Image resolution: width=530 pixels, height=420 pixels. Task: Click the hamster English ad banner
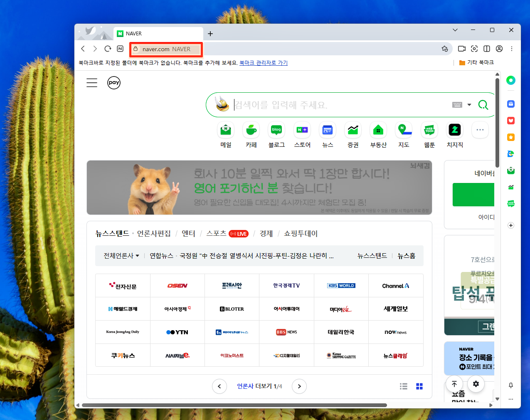point(259,188)
